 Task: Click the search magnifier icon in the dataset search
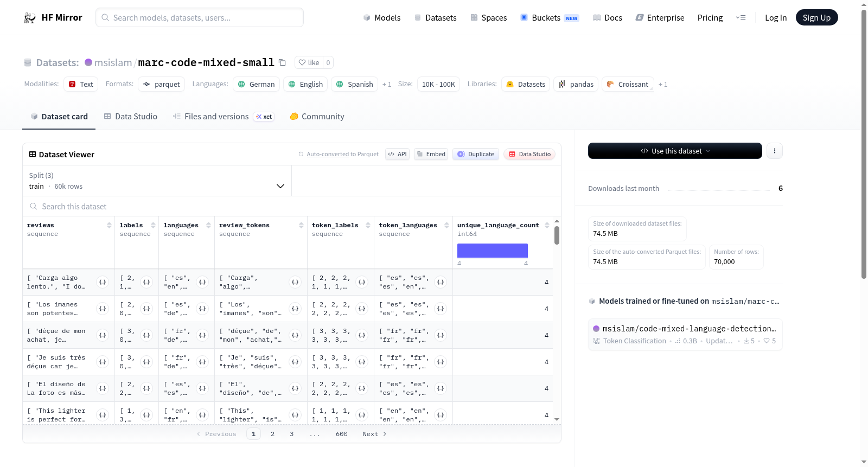point(34,207)
